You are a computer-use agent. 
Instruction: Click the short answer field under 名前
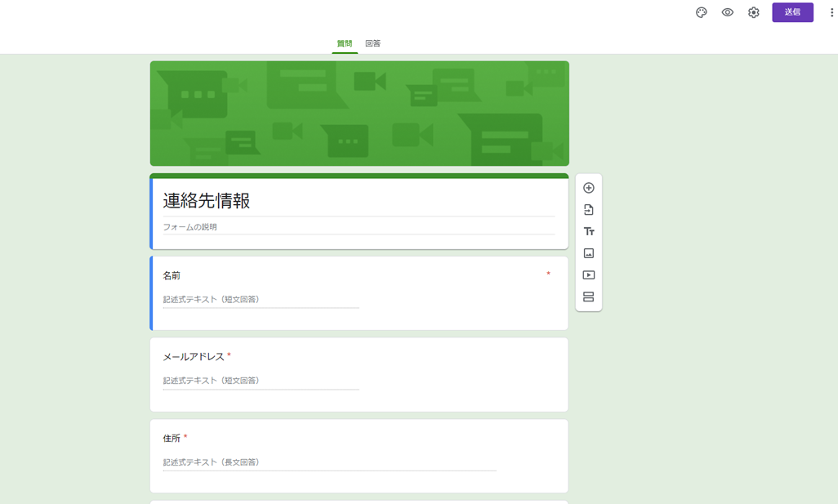coord(261,300)
